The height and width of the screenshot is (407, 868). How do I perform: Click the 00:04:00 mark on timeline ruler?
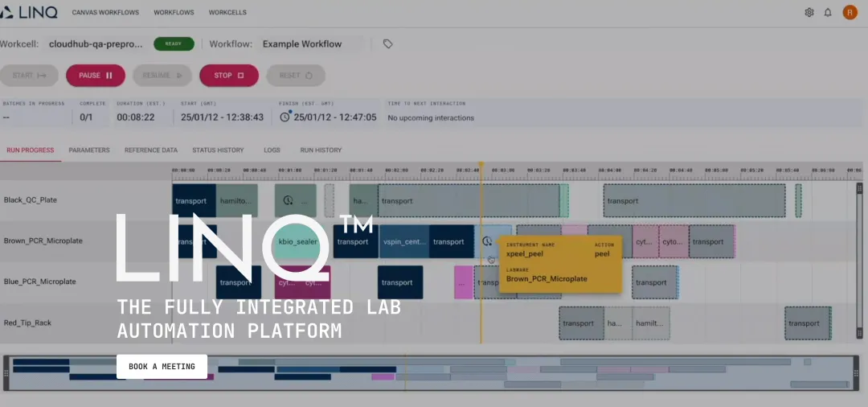pyautogui.click(x=609, y=170)
